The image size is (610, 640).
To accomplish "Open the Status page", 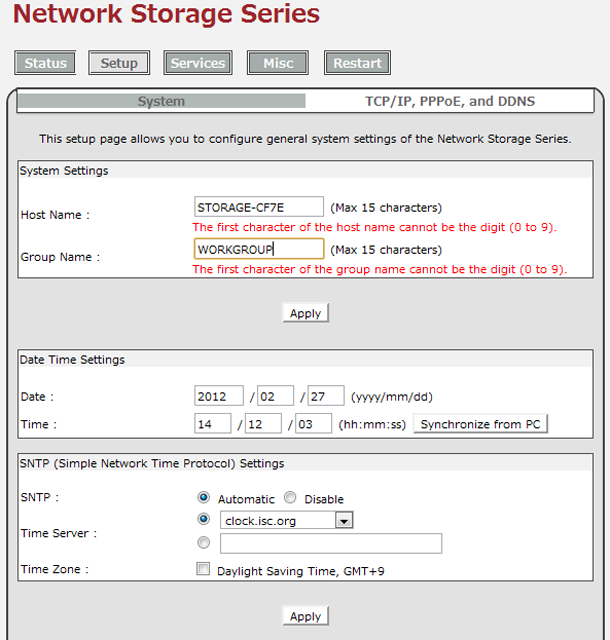I will [x=45, y=63].
